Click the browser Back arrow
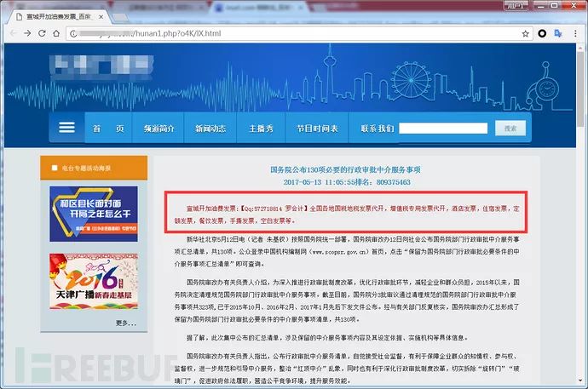588x389 pixels. 13,33
